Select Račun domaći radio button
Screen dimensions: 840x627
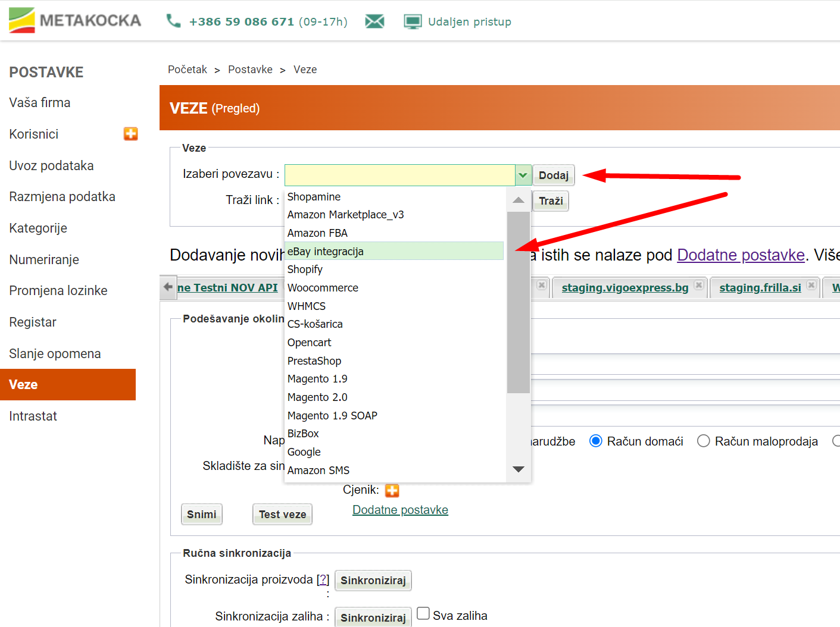[595, 441]
